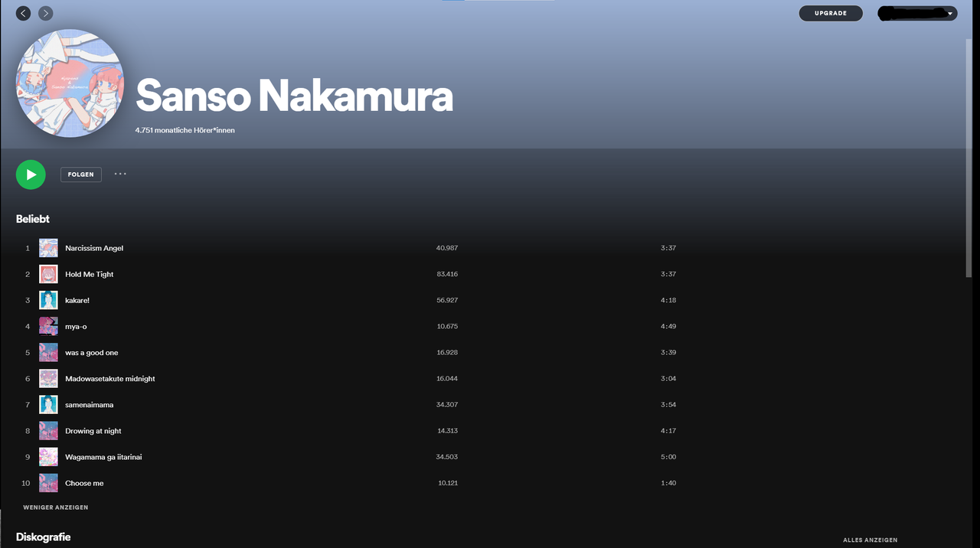Click the UPGRADE button
Viewport: 980px width, 548px height.
(831, 13)
